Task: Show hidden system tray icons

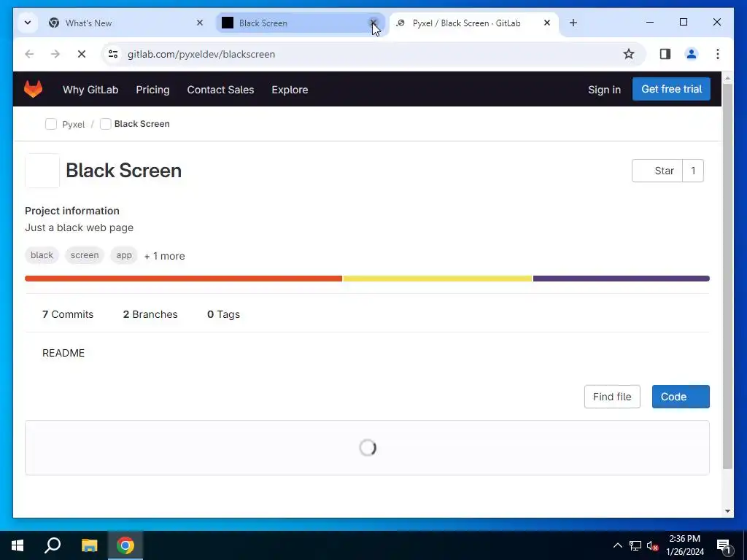Action: click(617, 545)
